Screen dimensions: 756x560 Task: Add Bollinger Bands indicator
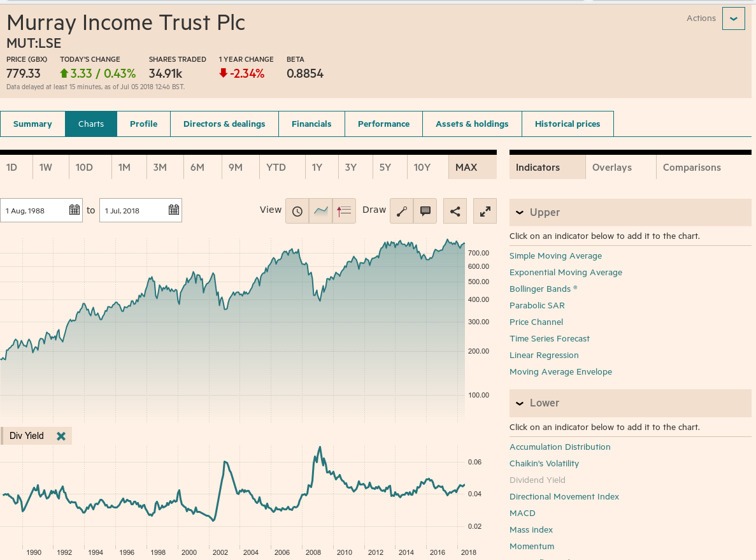(x=543, y=289)
